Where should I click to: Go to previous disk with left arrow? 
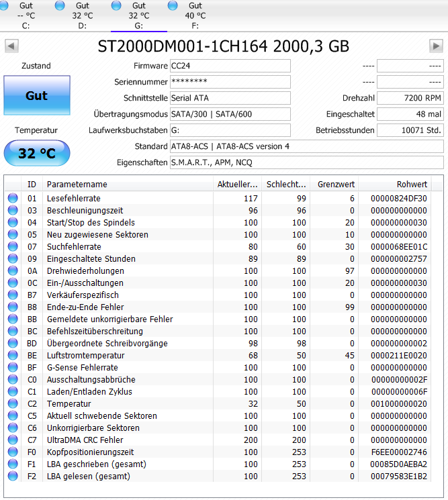point(11,46)
